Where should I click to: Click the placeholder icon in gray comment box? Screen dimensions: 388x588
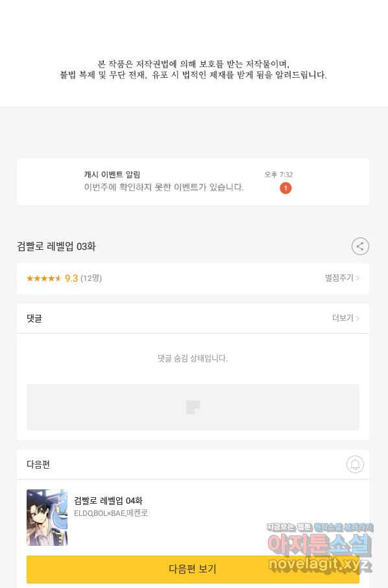click(x=193, y=407)
